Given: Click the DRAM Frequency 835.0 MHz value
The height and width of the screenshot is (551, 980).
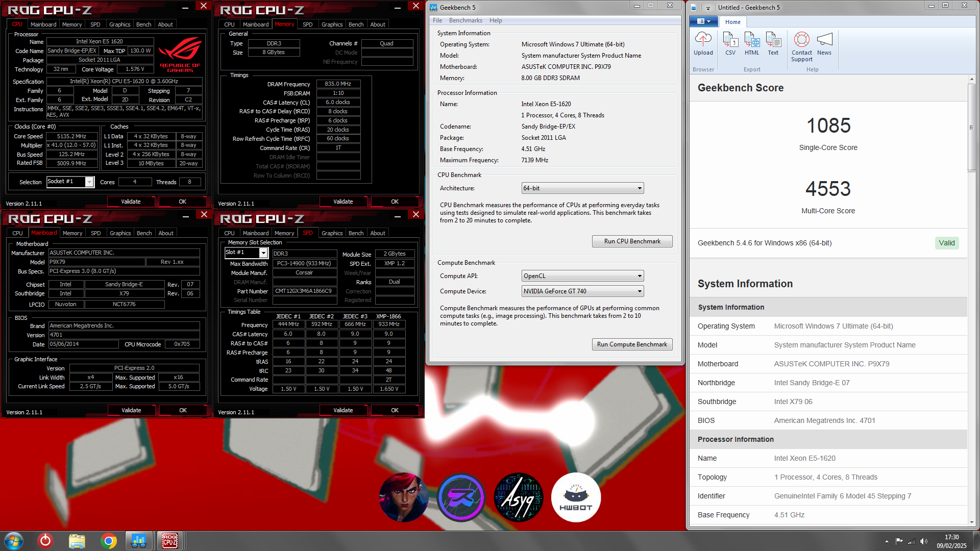Looking at the screenshot, I should click(338, 84).
